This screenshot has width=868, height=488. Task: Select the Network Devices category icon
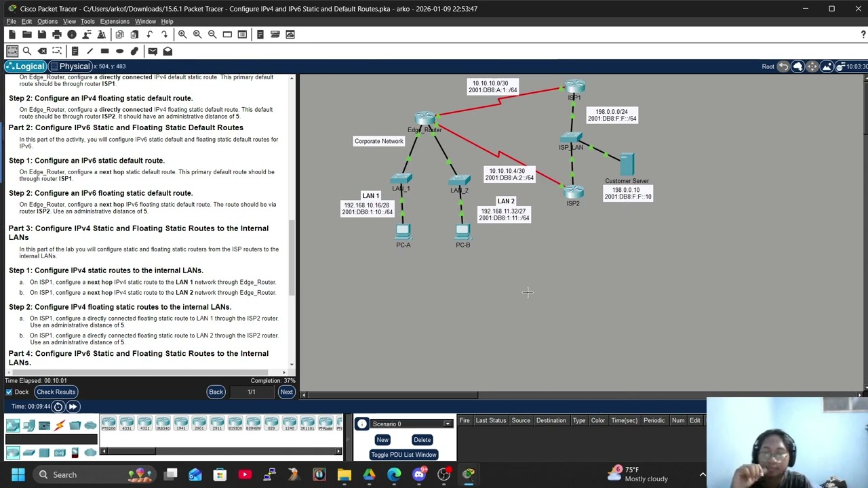[12, 425]
